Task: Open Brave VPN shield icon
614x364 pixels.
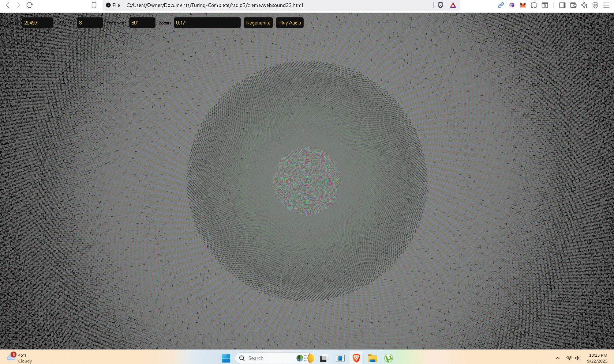Action: click(595, 5)
